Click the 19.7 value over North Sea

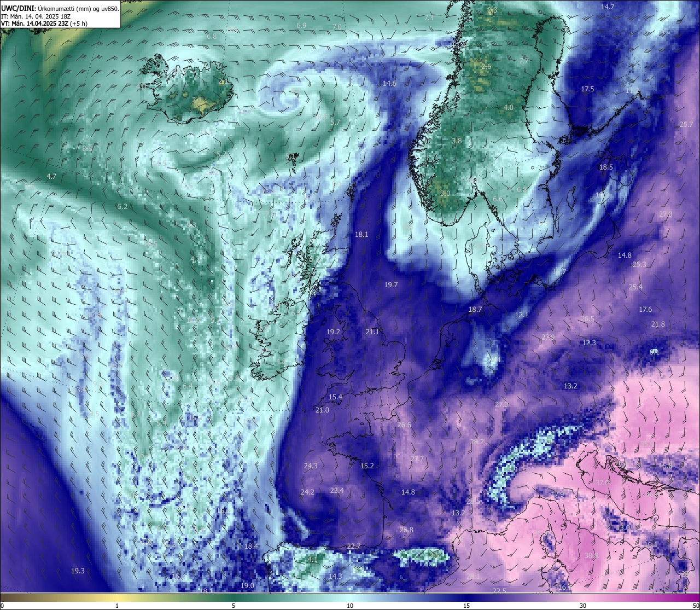click(391, 285)
